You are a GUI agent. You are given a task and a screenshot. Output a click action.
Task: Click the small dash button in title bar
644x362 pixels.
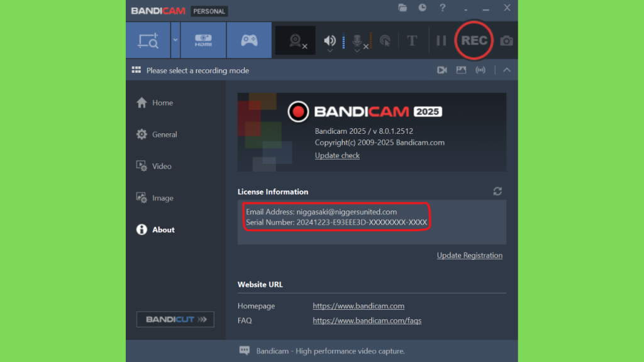tap(466, 9)
